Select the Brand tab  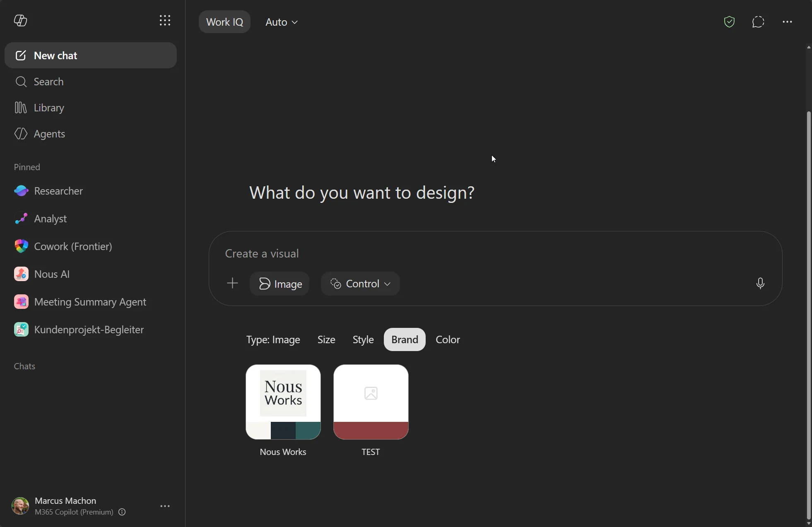click(x=405, y=339)
